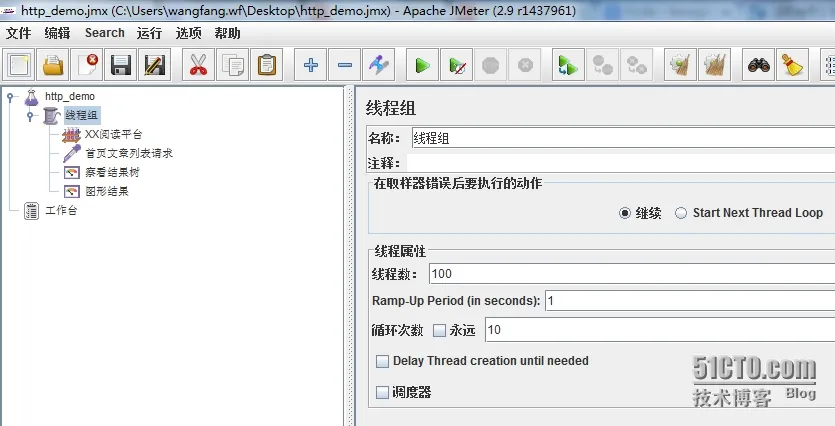This screenshot has height=426, width=835.
Task: Select 工作台 in the tree
Action: (61, 210)
